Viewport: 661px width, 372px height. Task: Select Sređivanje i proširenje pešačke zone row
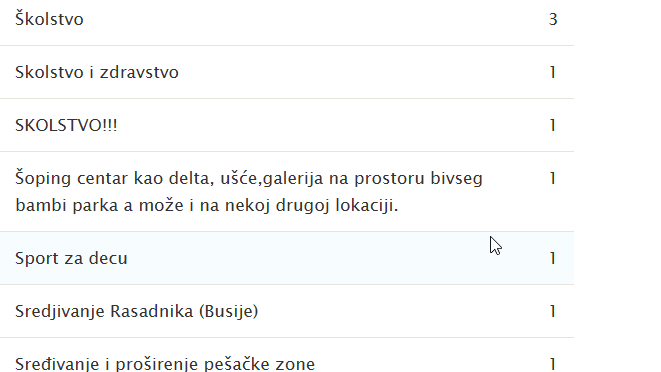point(287,355)
